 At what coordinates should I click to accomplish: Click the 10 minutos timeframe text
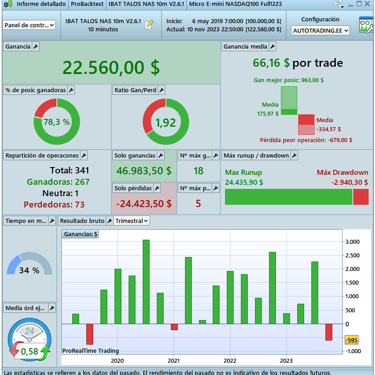point(103,29)
